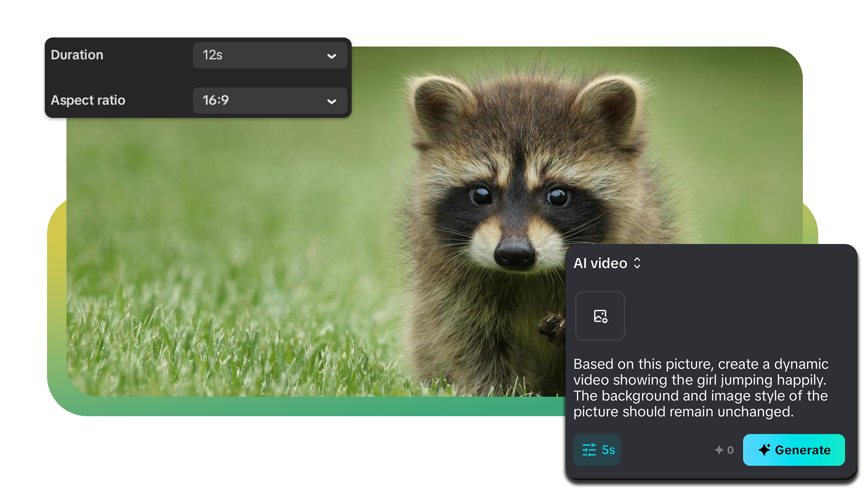Click the Duration label row
Image resolution: width=868 pixels, height=488 pixels.
pyautogui.click(x=77, y=55)
